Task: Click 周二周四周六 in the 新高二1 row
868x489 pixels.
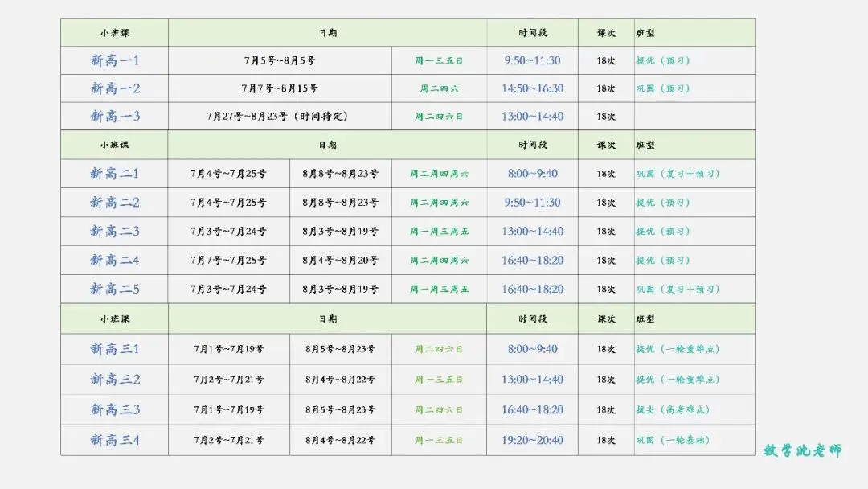Action: coord(439,174)
